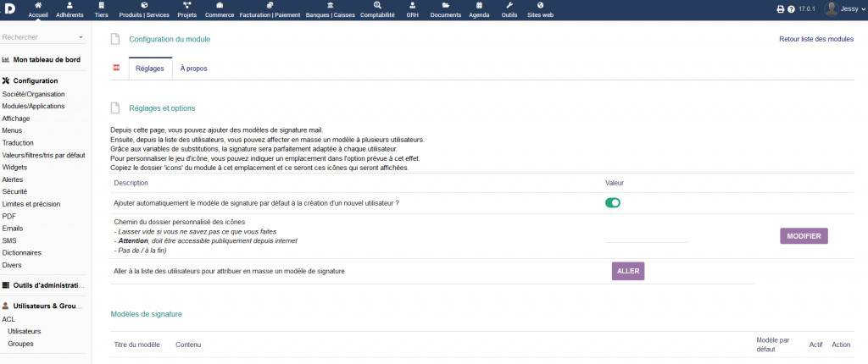Click the MODIFIER button

tap(804, 235)
